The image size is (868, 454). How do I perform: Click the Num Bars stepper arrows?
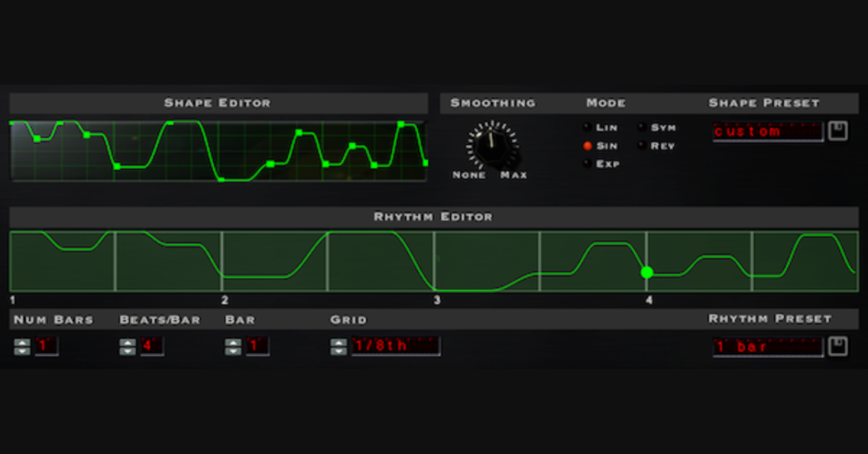click(22, 346)
